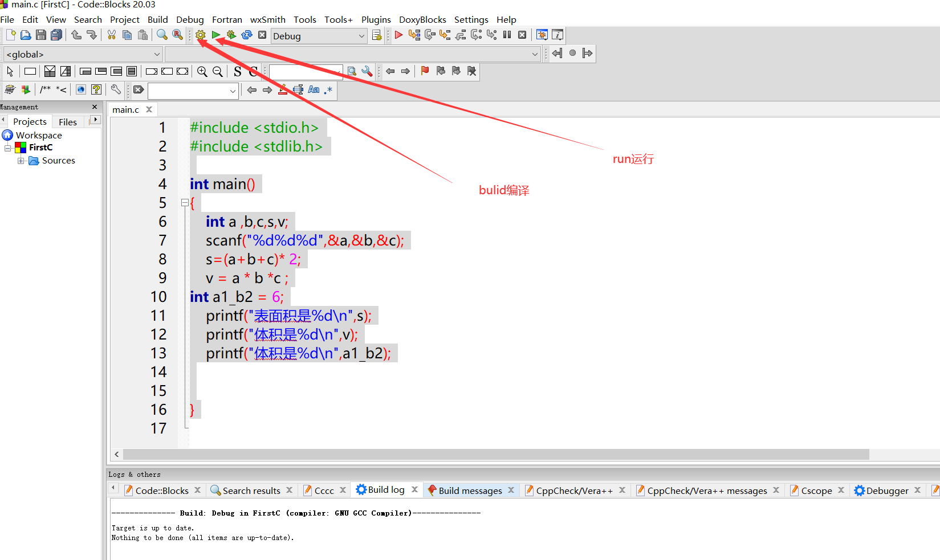Click the Run to cursor debug icon
The height and width of the screenshot is (560, 940).
pos(414,35)
